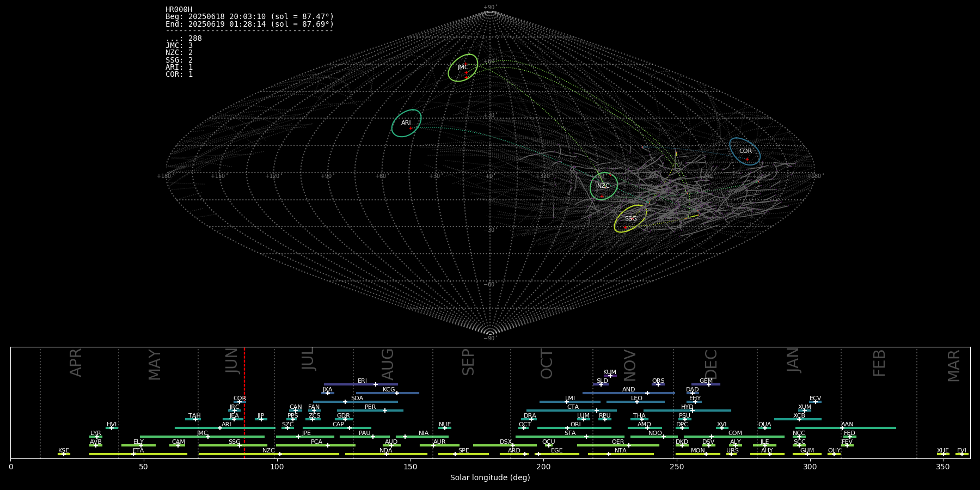The height and width of the screenshot is (490, 980).
Task: Select the COR radiant ellipse on sky map
Action: pyautogui.click(x=745, y=151)
